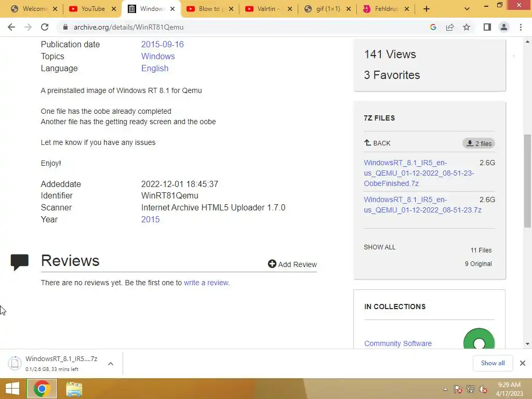
Task: Show hidden system tray icons
Action: pyautogui.click(x=445, y=389)
